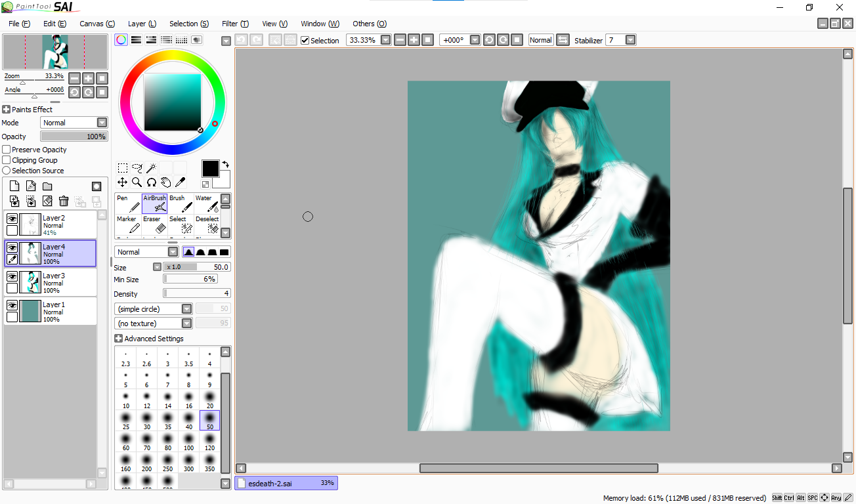Toggle the scratchpad panel icon

(196, 39)
